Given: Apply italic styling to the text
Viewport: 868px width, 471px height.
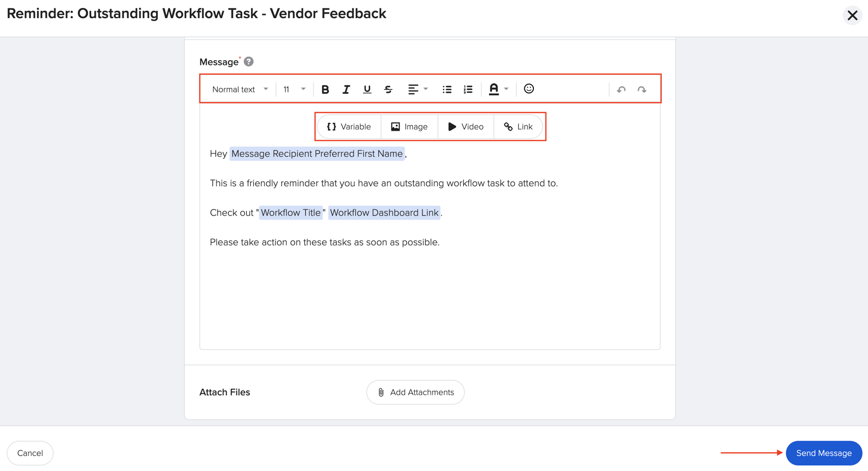Looking at the screenshot, I should click(x=346, y=89).
